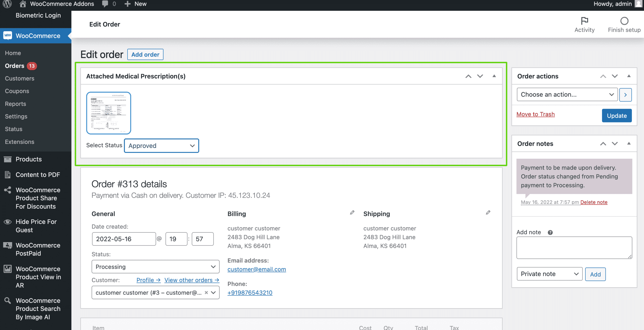Open the attached prescription thumbnail

109,113
